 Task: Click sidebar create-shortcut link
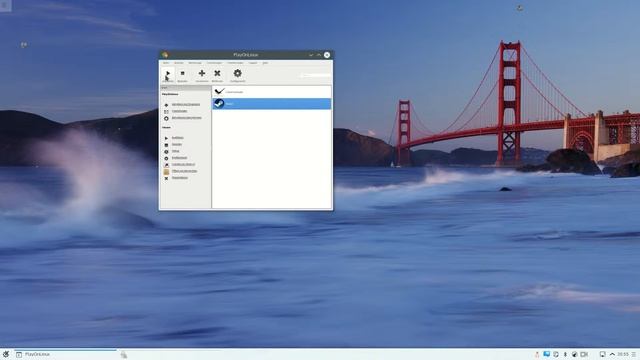tap(183, 164)
